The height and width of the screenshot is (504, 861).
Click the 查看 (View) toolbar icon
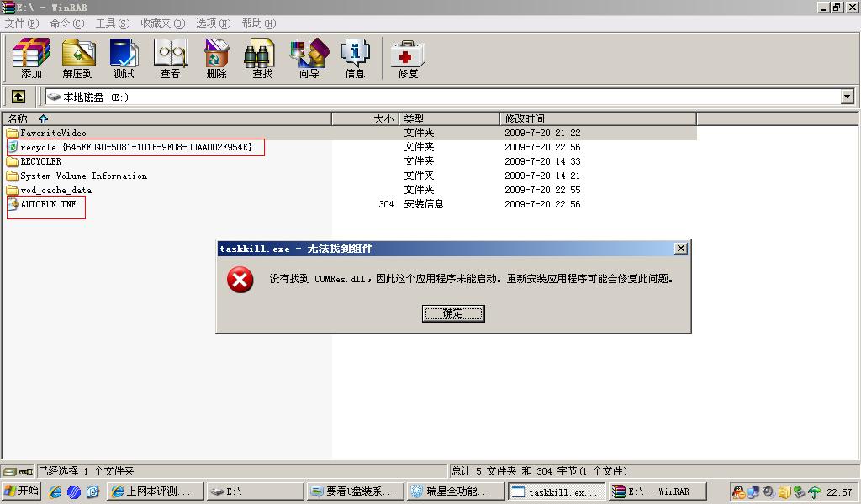(170, 58)
